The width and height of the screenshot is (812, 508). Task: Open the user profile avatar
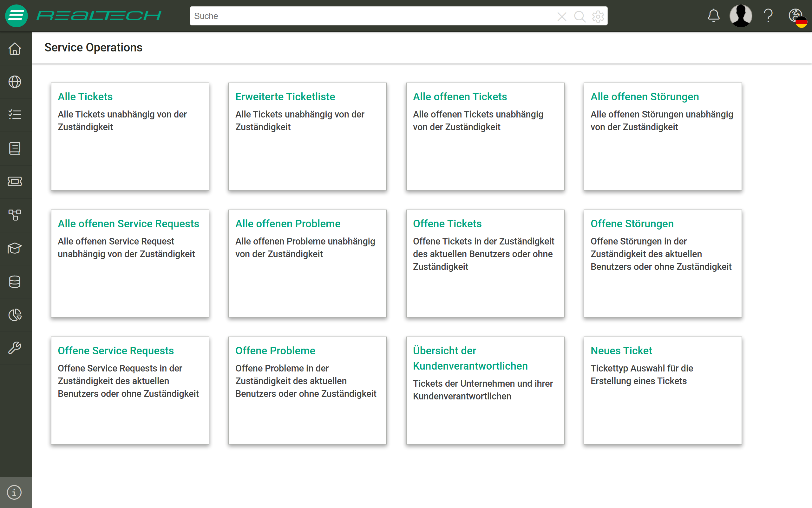click(741, 16)
